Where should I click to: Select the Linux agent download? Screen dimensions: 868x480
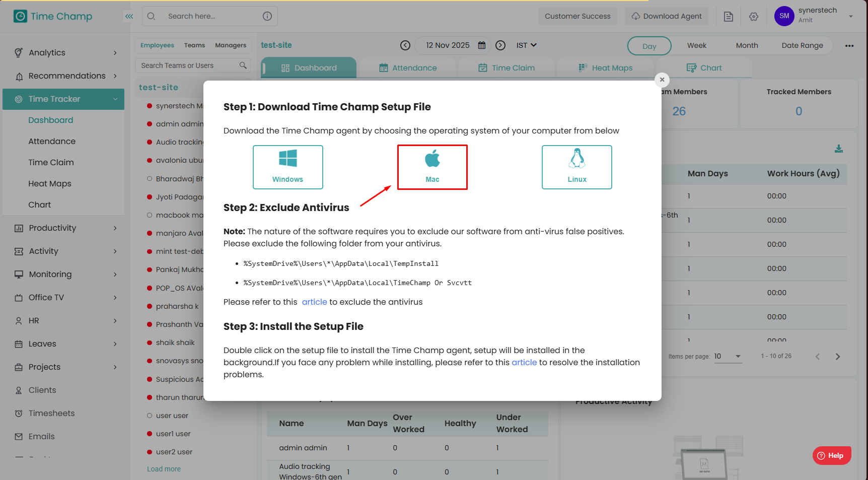[x=577, y=167]
